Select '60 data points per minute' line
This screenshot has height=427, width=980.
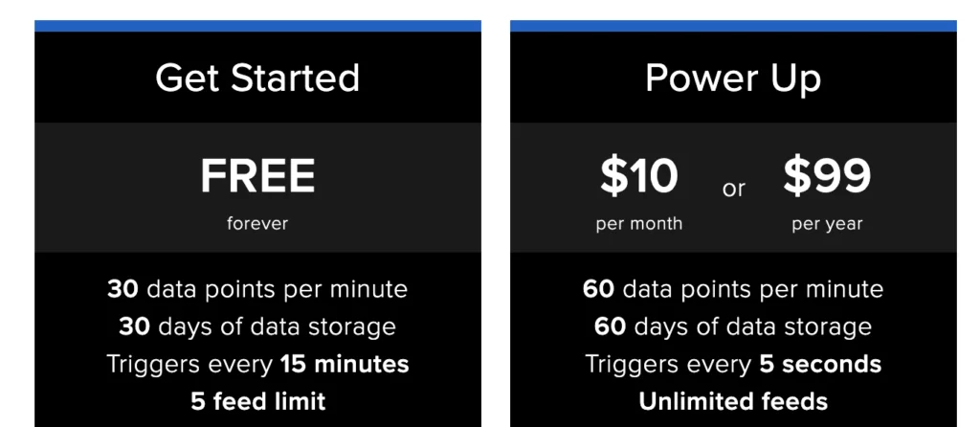tap(733, 289)
